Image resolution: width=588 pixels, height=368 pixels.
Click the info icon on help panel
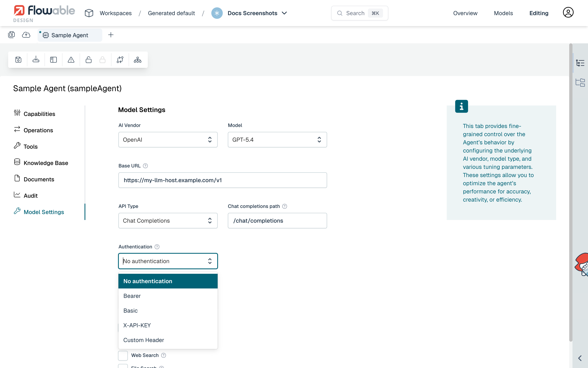click(461, 106)
